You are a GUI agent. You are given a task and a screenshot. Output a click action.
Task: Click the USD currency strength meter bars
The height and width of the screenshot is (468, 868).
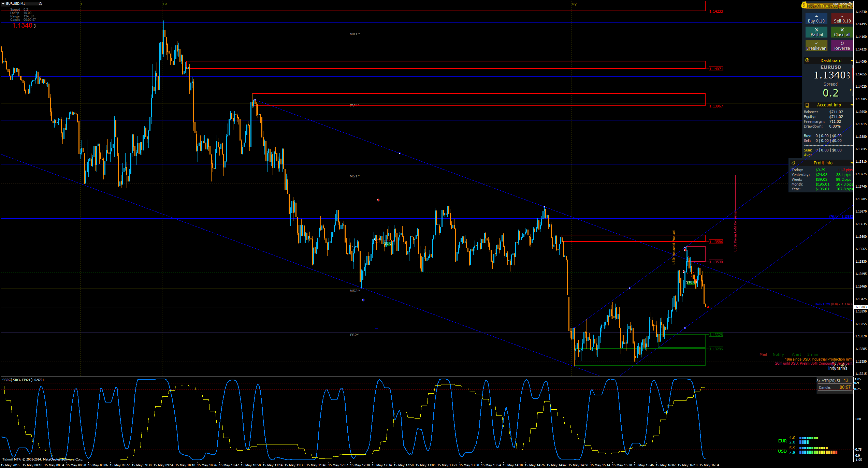point(818,450)
